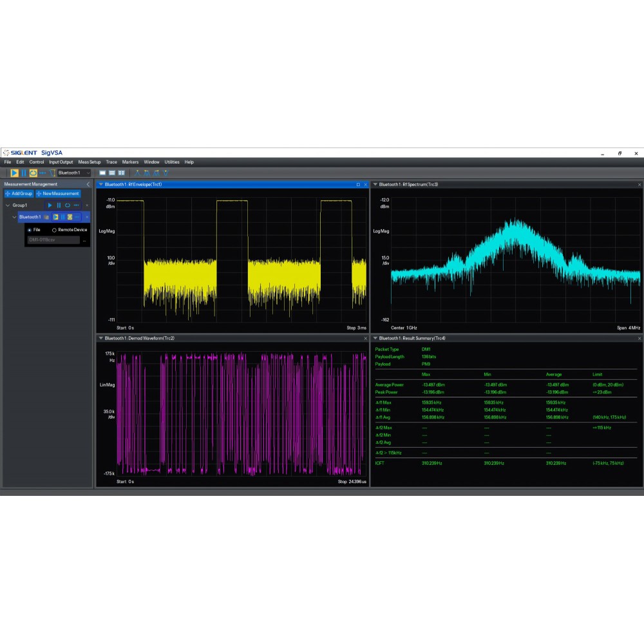Click the Span 4 MHz label
Viewport: 644px width, 644px height.
click(629, 328)
